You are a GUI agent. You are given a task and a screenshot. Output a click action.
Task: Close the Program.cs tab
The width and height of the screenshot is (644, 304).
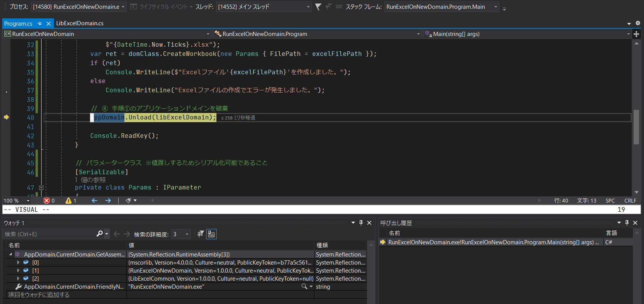pyautogui.click(x=49, y=24)
